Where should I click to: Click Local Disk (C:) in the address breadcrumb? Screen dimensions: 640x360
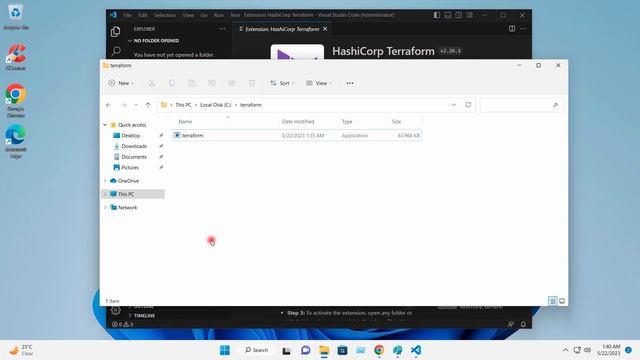215,105
